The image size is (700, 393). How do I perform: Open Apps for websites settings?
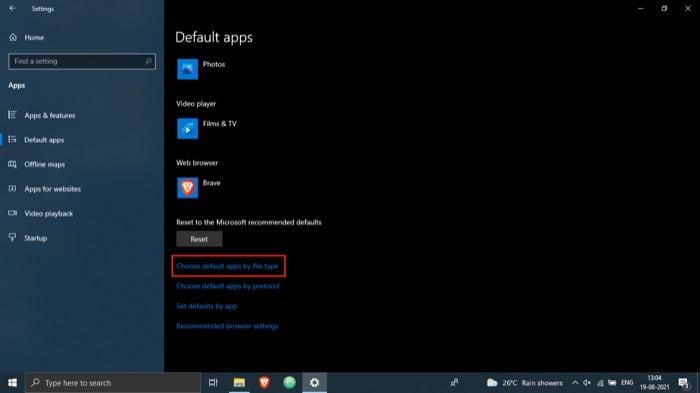coord(45,189)
